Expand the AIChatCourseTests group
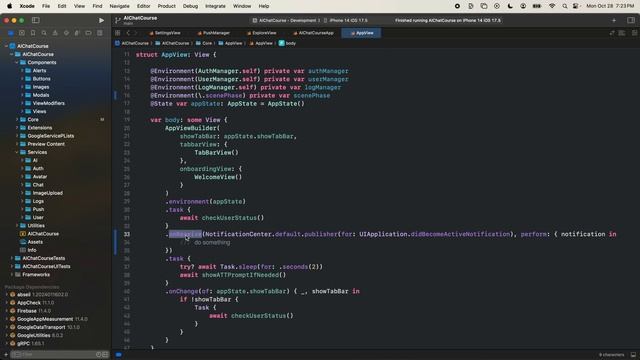 [x=11, y=258]
